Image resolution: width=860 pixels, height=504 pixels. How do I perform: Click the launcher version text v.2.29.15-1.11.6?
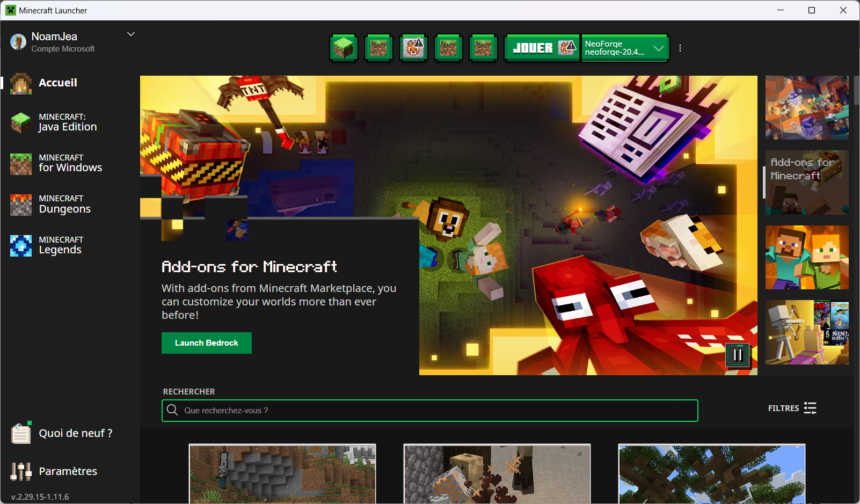click(40, 497)
